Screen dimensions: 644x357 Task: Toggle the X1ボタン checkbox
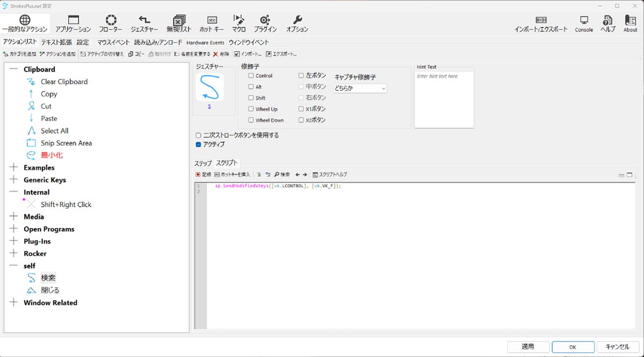301,109
